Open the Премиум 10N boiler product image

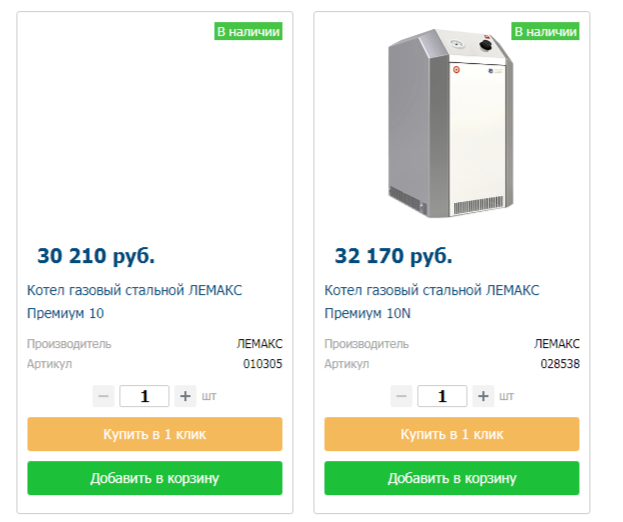tap(451, 123)
